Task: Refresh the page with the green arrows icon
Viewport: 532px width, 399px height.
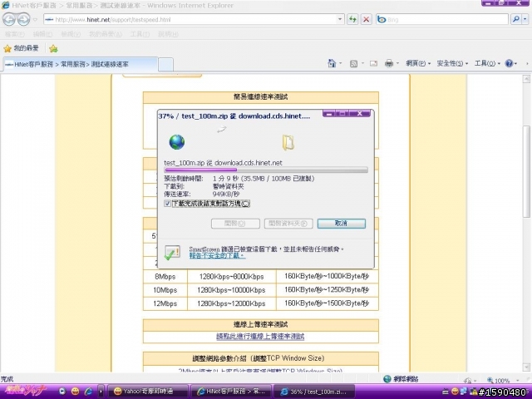Action: 352,19
